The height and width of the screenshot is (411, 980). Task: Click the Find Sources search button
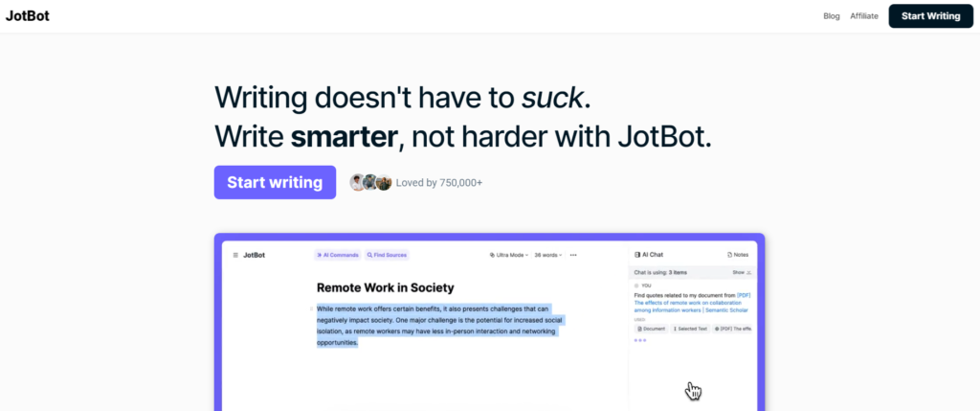pyautogui.click(x=387, y=255)
